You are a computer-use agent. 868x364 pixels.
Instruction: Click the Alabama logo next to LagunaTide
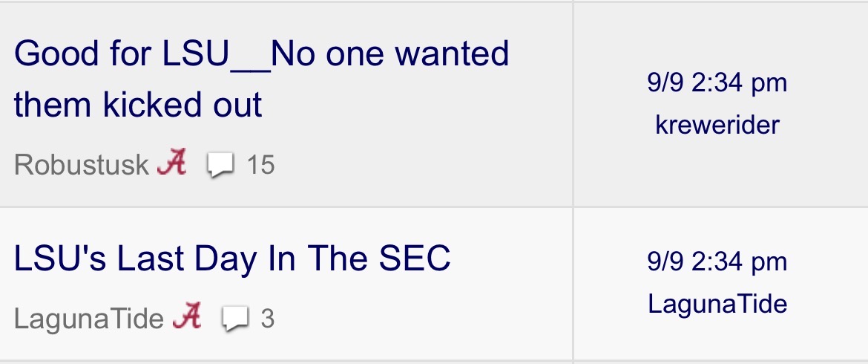(186, 316)
